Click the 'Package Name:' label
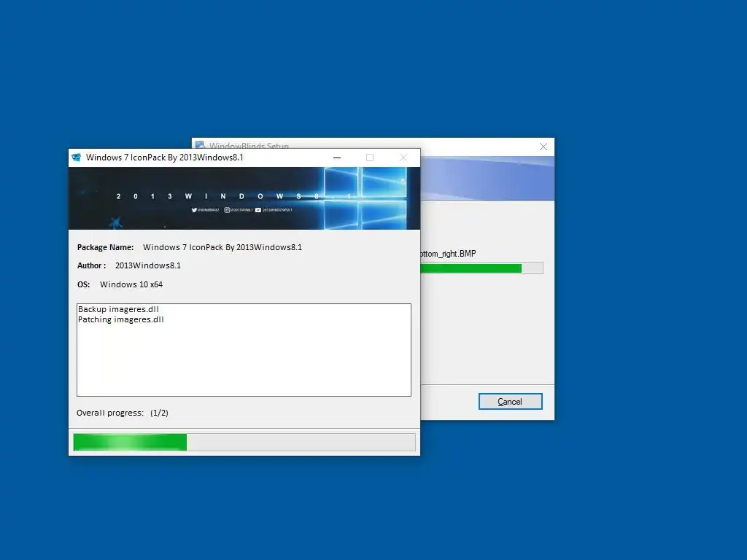747x560 pixels. coord(105,247)
